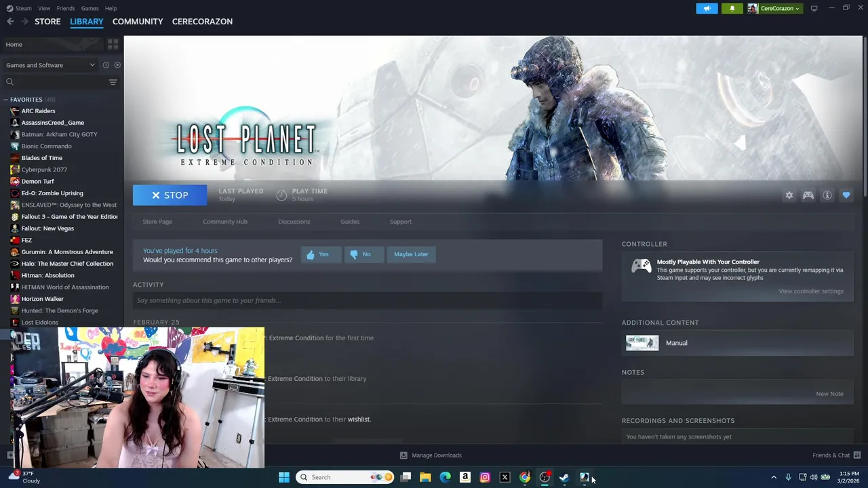Open Community Hub link
Image resolution: width=868 pixels, height=488 pixels.
click(x=225, y=222)
